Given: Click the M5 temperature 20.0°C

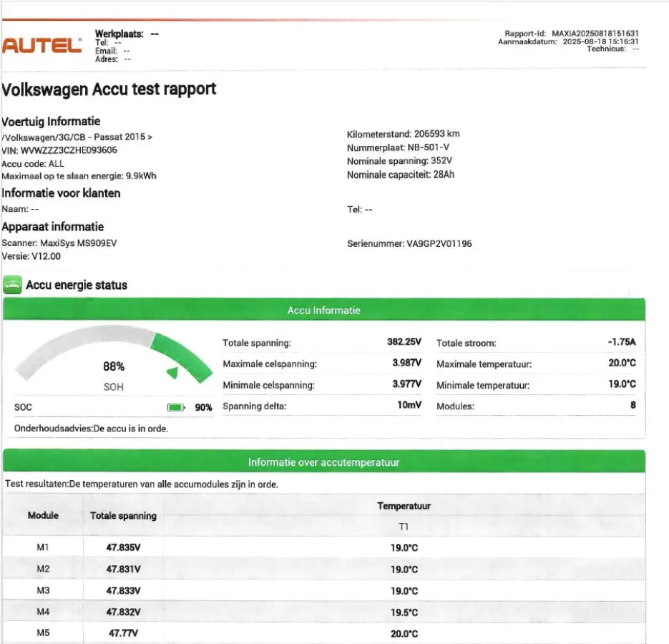Looking at the screenshot, I should (404, 634).
